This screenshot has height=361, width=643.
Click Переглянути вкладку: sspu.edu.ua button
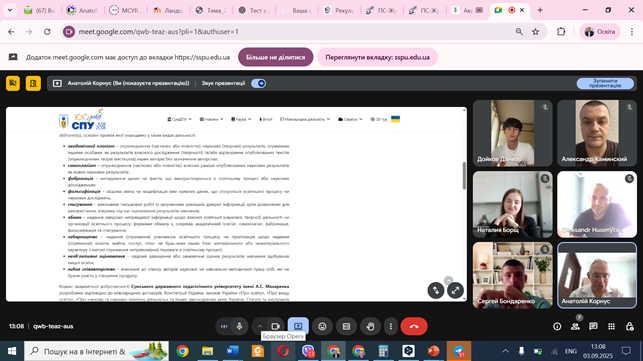(377, 57)
